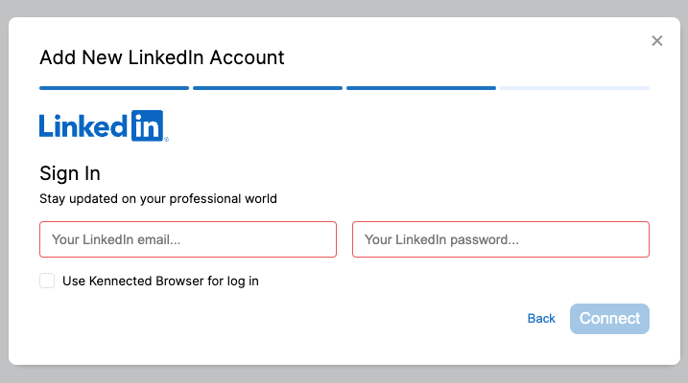Click the 'Linked' wordmark text in logo
Screen dimensions: 688x383
[83, 126]
